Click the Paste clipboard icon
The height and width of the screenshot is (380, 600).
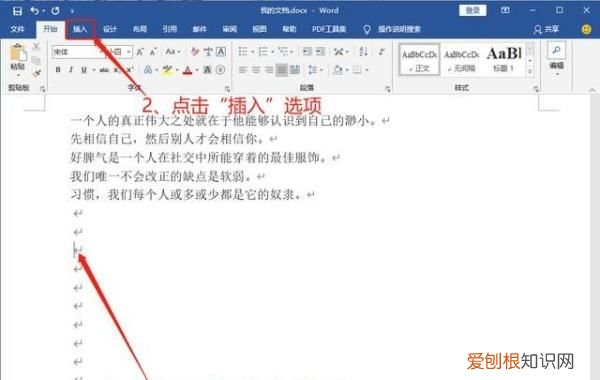click(x=18, y=52)
